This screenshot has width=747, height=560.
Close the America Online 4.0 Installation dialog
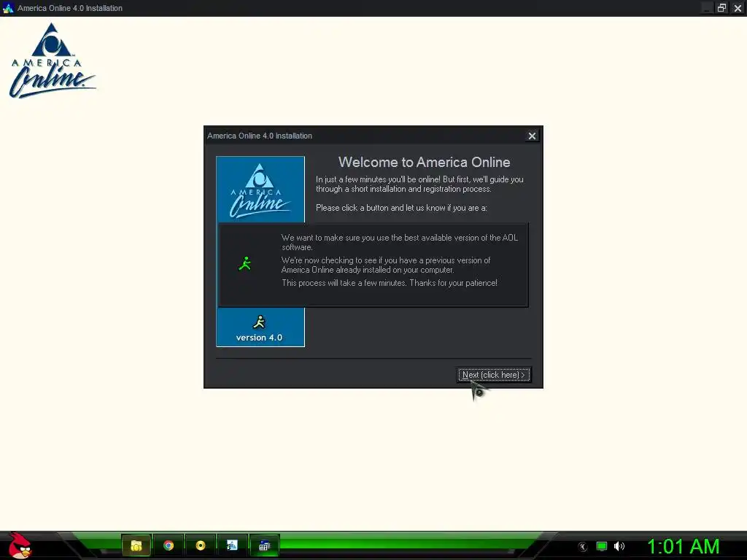click(532, 136)
